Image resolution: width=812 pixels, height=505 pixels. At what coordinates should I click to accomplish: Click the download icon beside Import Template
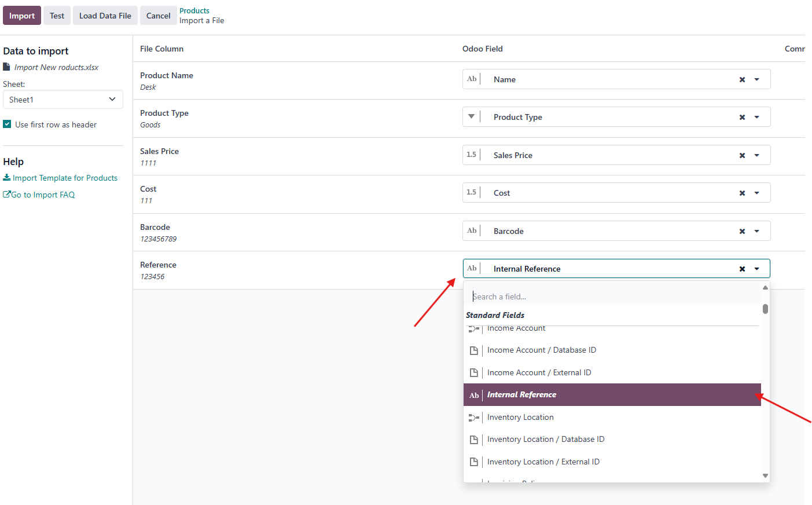click(7, 178)
